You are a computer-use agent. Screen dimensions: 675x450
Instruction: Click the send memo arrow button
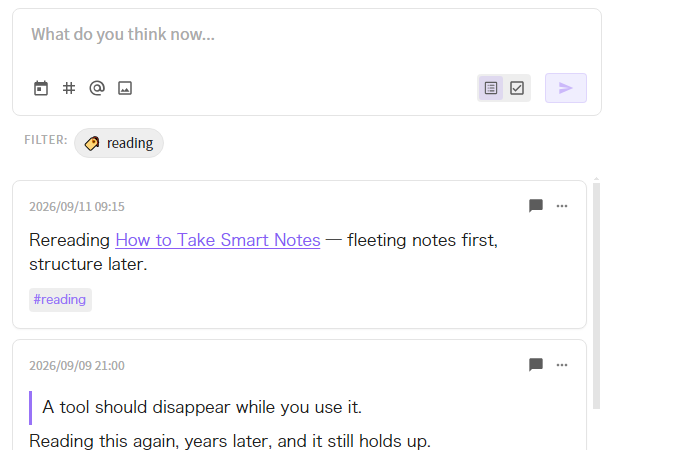(x=566, y=88)
